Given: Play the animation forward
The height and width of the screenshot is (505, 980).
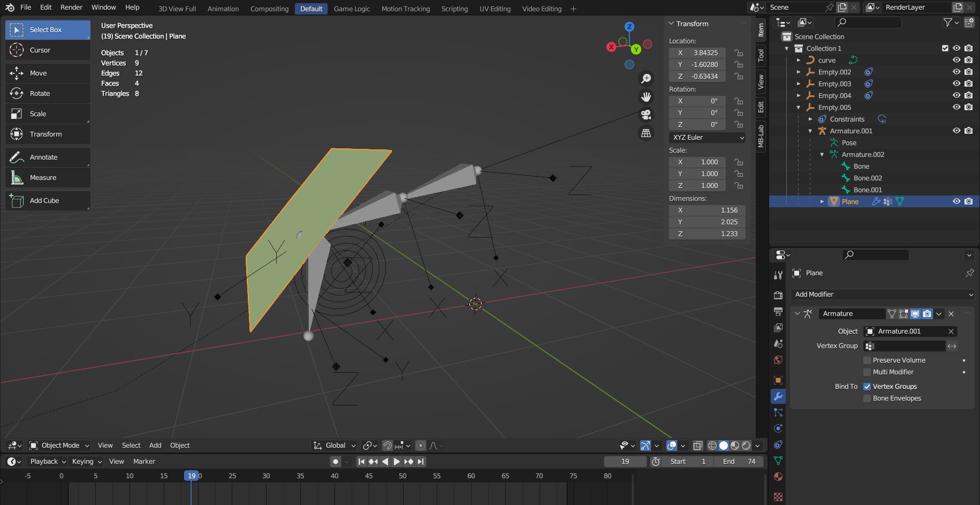Looking at the screenshot, I should (397, 461).
